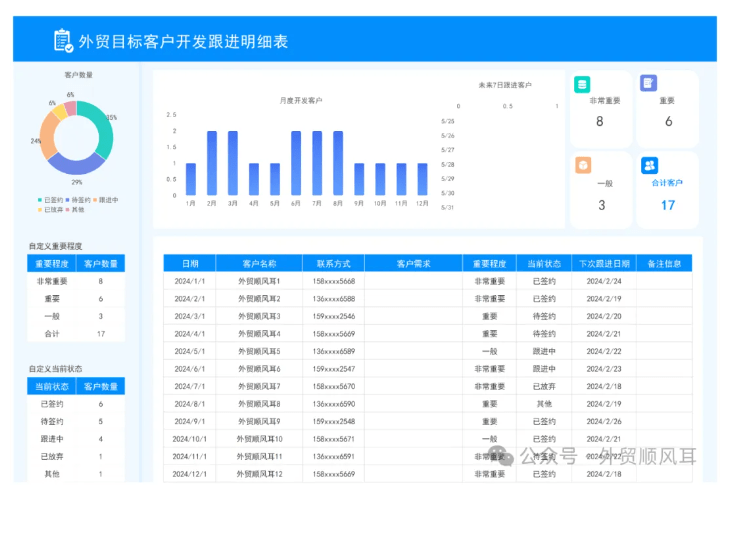Click the orange icon on the 一般 card
The width and height of the screenshot is (730, 554).
tap(582, 165)
